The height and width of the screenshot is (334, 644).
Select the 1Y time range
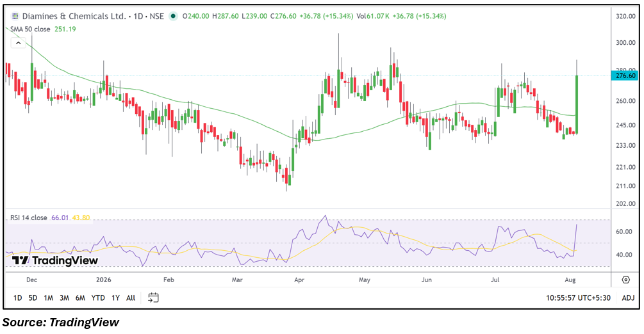click(115, 298)
